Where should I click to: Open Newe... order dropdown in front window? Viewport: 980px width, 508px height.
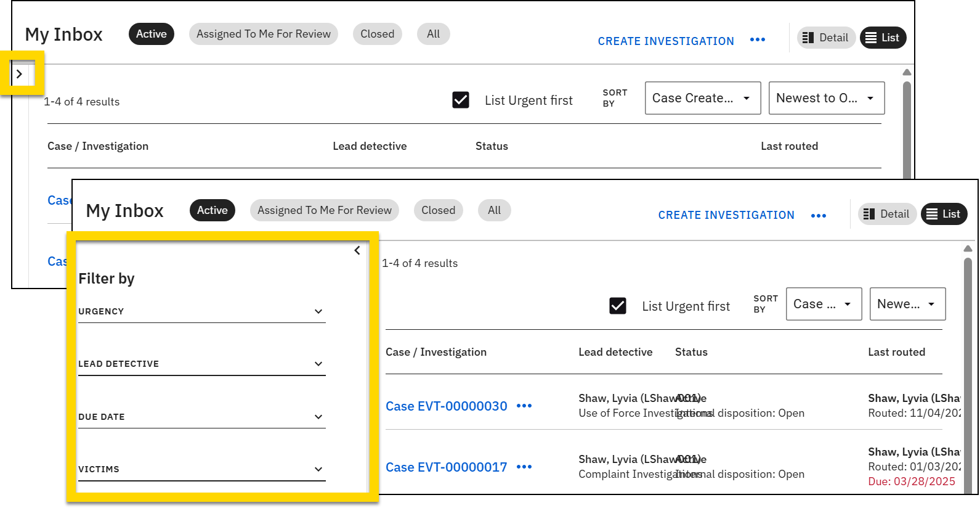(908, 304)
